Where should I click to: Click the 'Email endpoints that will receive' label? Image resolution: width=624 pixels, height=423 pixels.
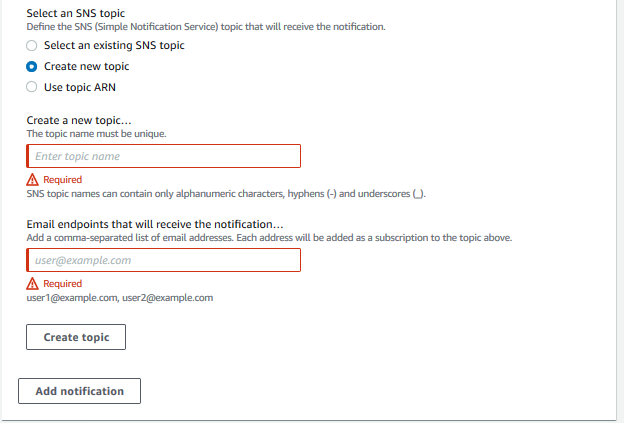pyautogui.click(x=155, y=224)
